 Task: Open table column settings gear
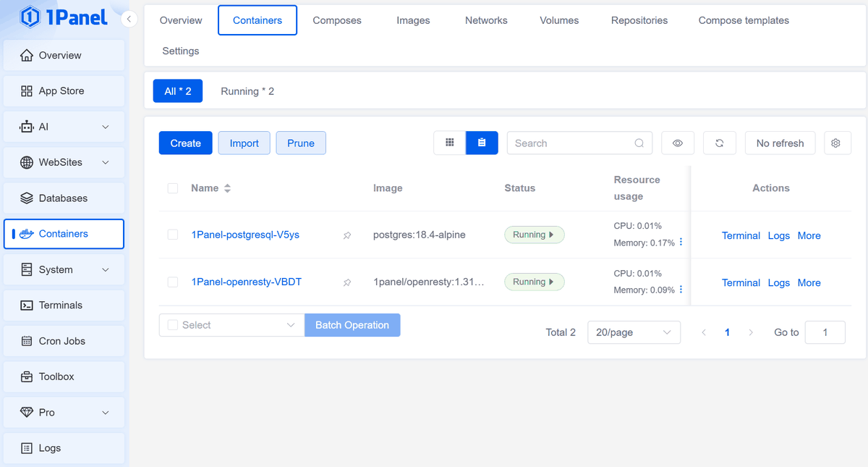coord(836,143)
